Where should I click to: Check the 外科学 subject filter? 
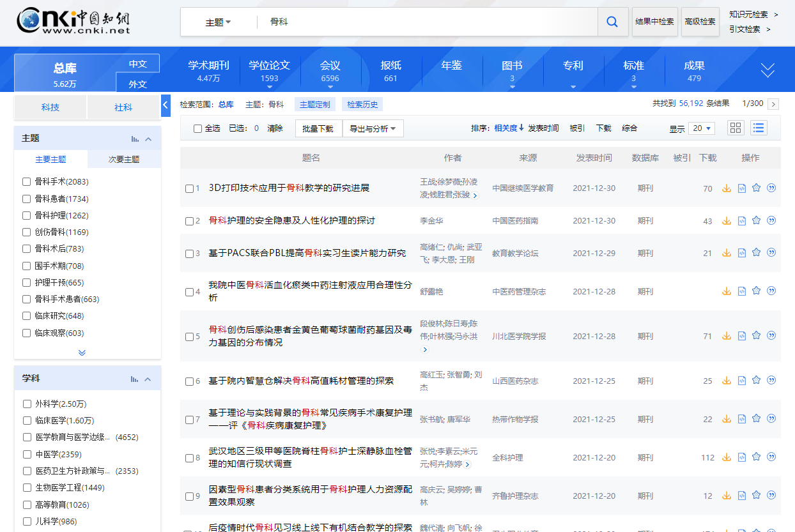point(27,404)
